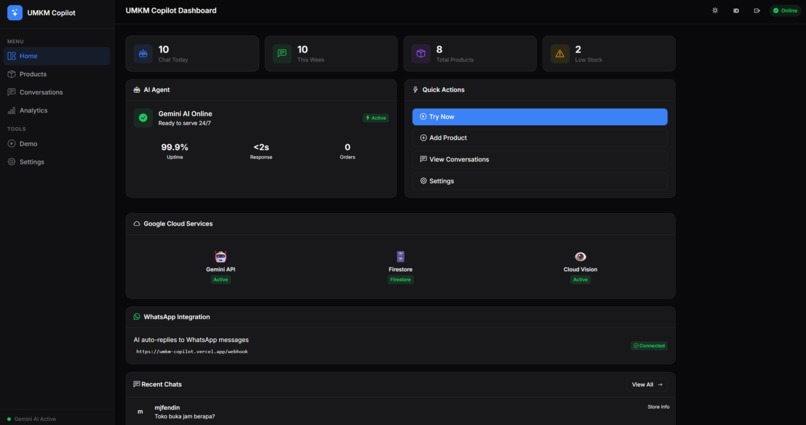
Task: Click the Active badge beside Gemini AI Online
Action: coord(376,118)
